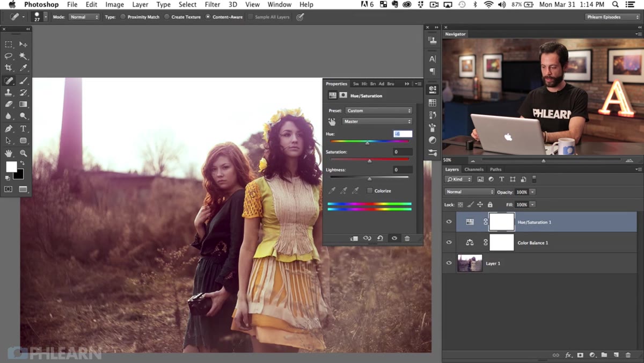Open the Select menu
The height and width of the screenshot is (363, 644).
pyautogui.click(x=187, y=4)
